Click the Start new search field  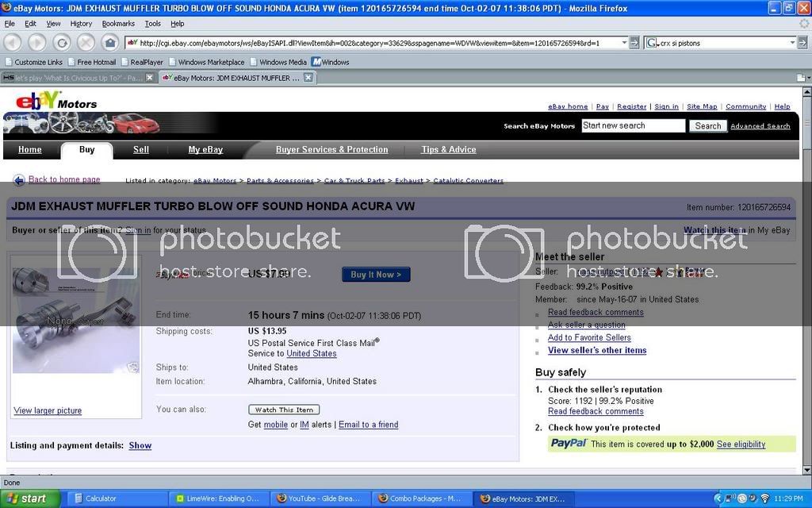(x=632, y=125)
